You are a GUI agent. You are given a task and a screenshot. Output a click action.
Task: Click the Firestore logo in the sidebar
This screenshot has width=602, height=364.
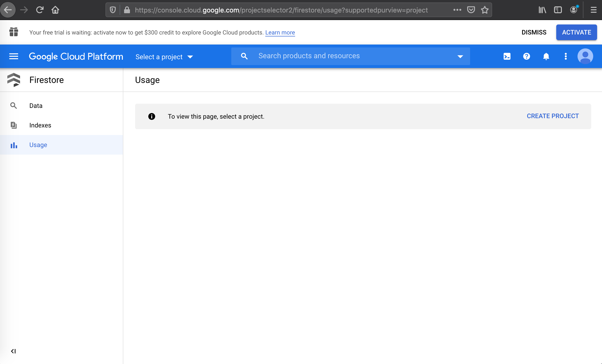(14, 80)
